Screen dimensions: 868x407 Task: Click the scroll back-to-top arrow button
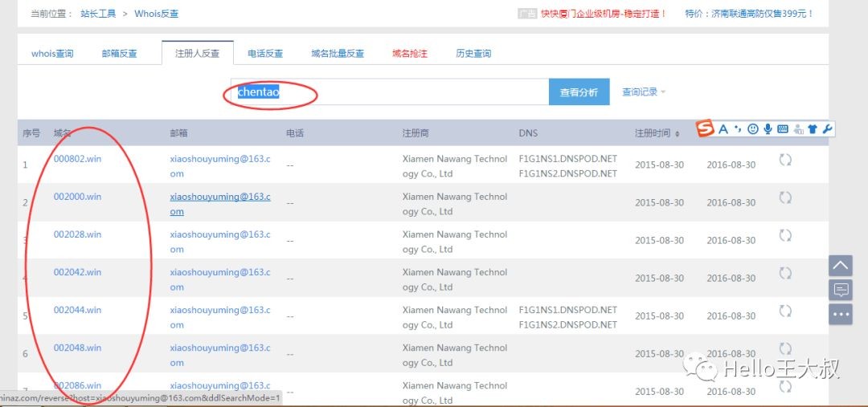pos(841,266)
